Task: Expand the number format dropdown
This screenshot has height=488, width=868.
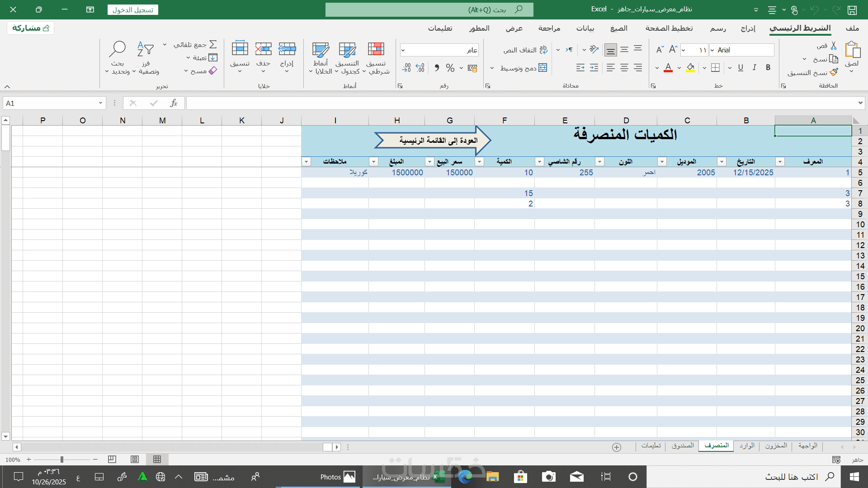Action: pyautogui.click(x=403, y=50)
